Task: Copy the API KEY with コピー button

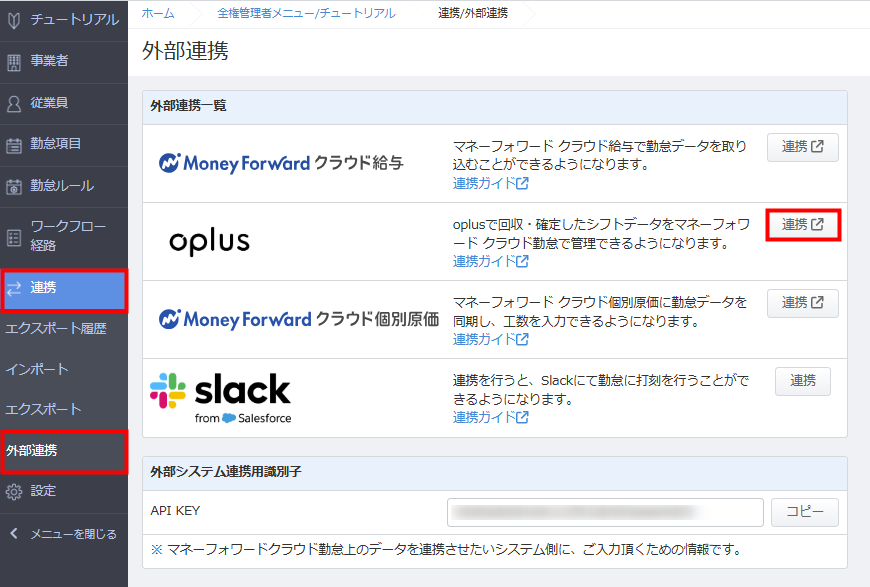Action: [x=805, y=512]
